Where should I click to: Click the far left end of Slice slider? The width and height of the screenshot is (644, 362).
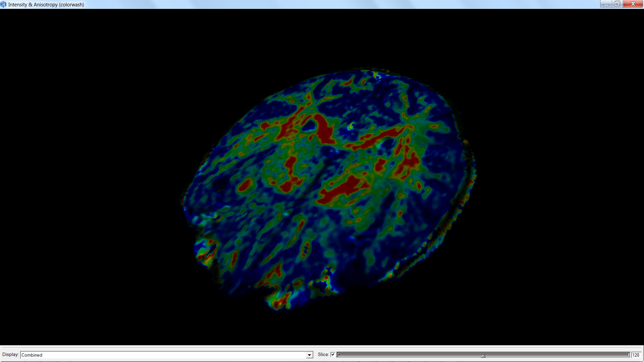click(x=339, y=355)
